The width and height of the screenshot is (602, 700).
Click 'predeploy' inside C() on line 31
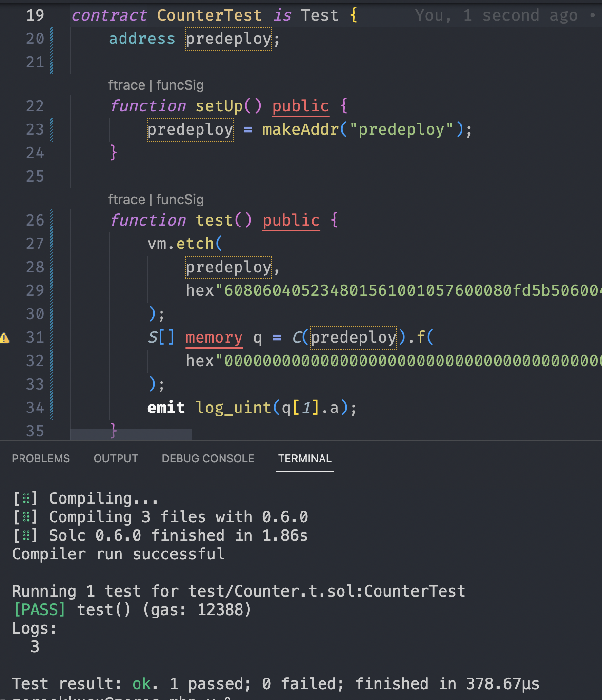pyautogui.click(x=353, y=337)
